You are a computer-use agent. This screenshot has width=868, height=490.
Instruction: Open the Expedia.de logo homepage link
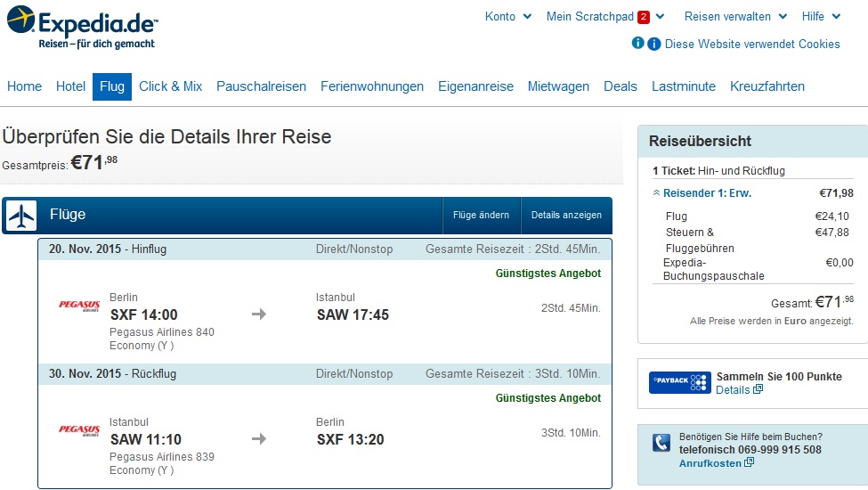[83, 28]
